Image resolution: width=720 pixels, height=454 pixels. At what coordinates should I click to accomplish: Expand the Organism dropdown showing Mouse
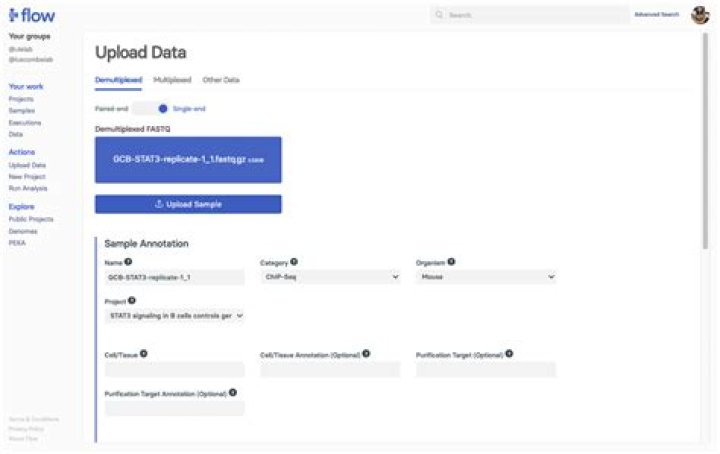[x=485, y=277]
